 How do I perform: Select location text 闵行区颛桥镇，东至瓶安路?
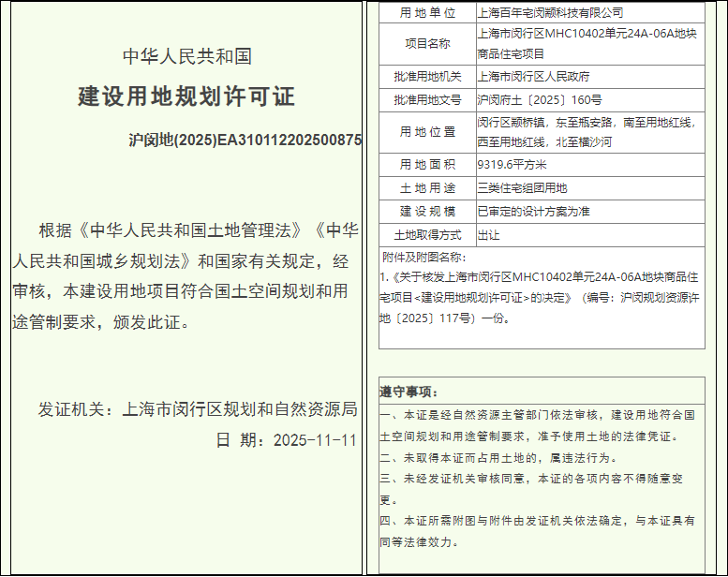click(587, 132)
